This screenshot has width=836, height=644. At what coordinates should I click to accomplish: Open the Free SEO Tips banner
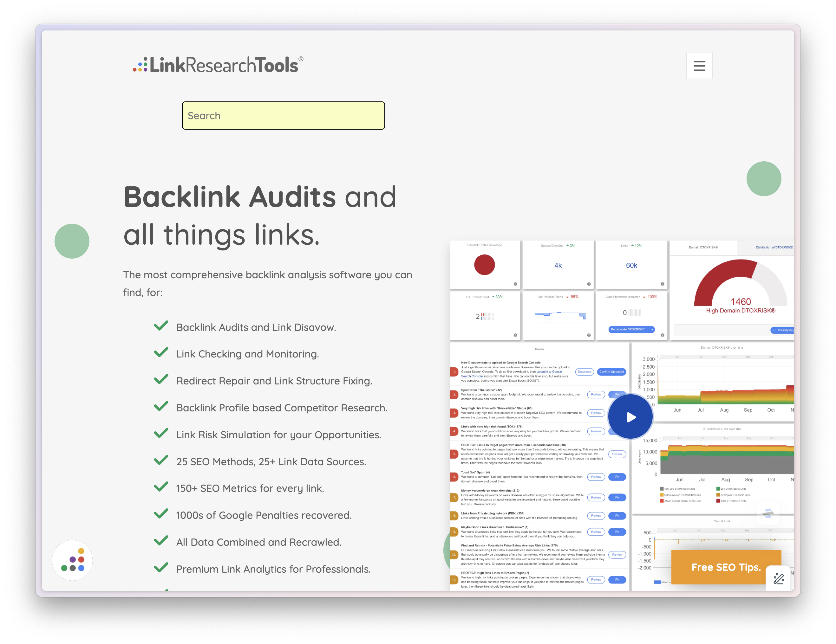726,567
